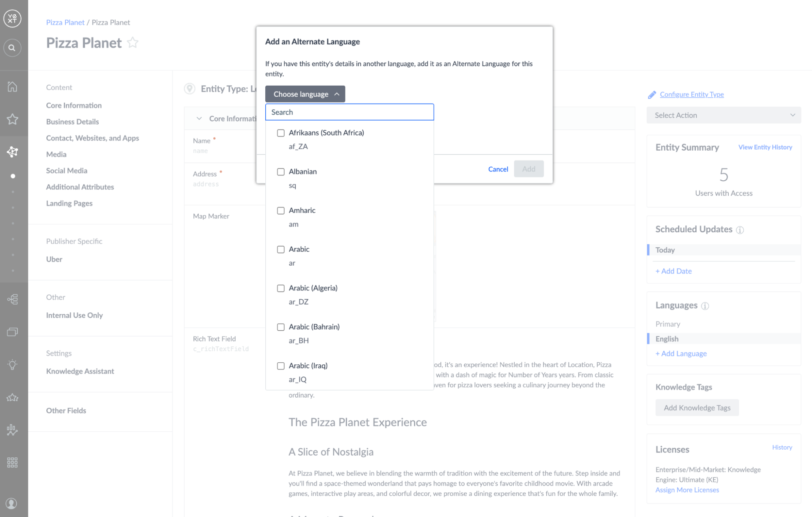Open the hierarchy tree icon in the sidebar
Viewport: 812px width, 517px height.
(12, 299)
